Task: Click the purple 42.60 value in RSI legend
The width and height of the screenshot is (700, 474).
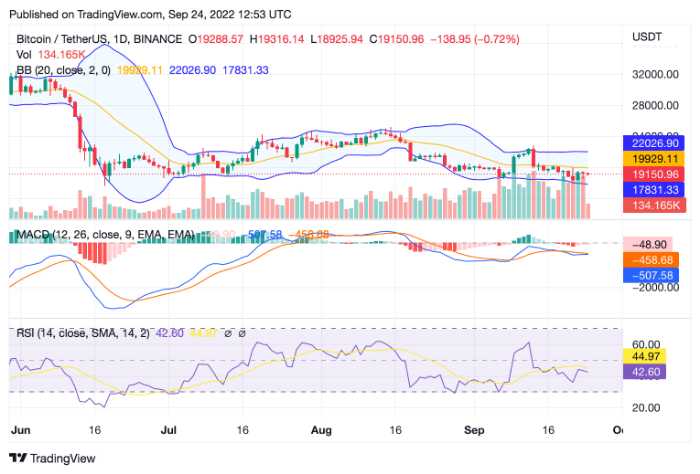Action: coord(170,333)
